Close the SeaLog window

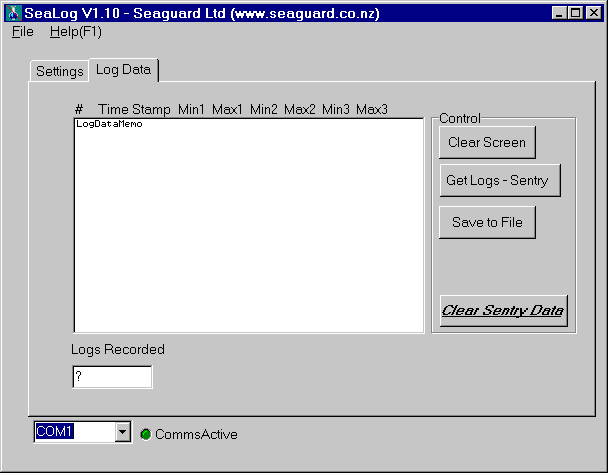[x=593, y=13]
